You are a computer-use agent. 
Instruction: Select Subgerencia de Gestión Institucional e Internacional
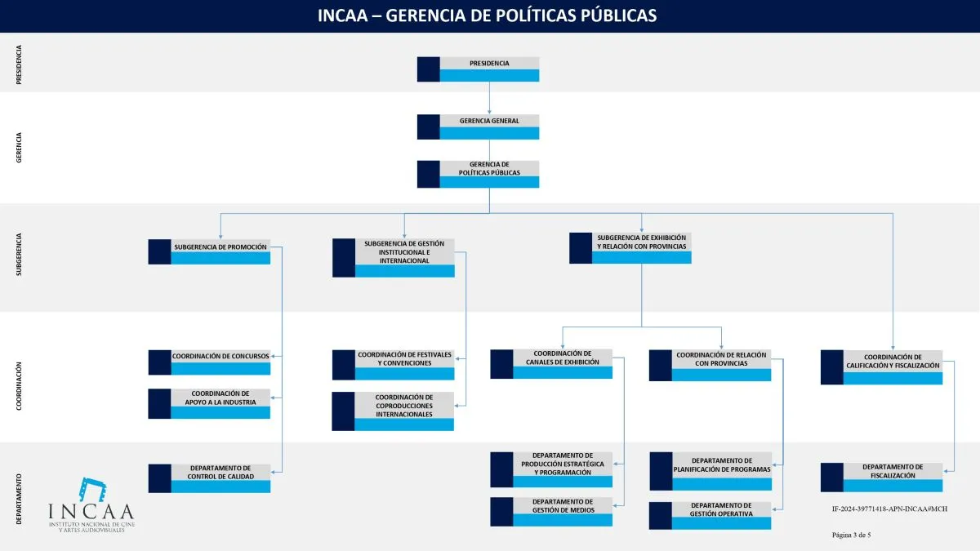tap(394, 258)
